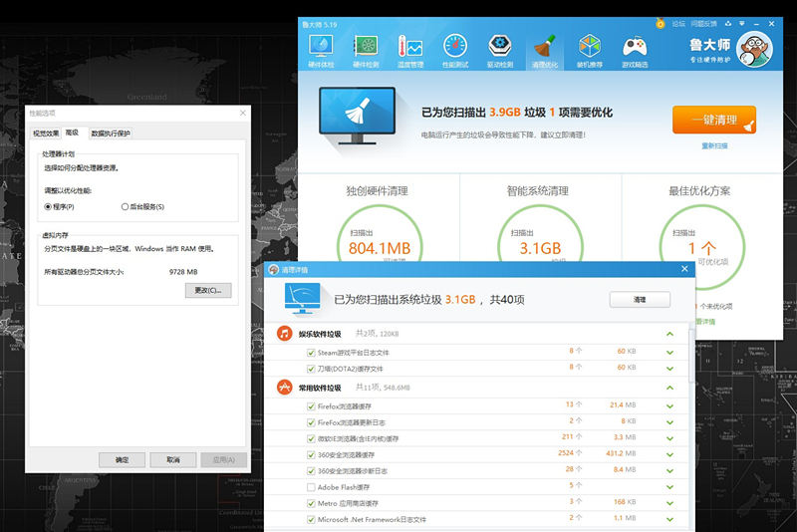
Task: Switch to 数据执行保护 tab
Action: pos(111,133)
